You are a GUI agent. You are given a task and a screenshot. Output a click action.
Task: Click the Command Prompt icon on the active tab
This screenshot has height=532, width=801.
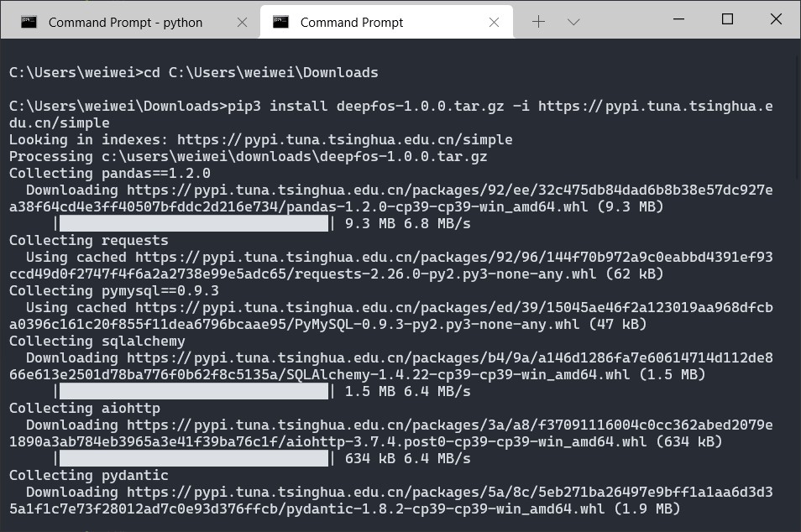tap(281, 22)
